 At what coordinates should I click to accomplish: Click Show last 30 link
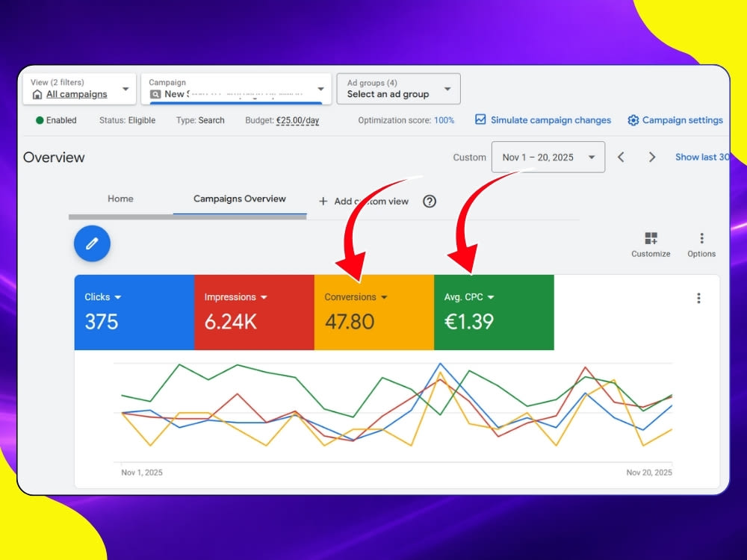pos(701,157)
